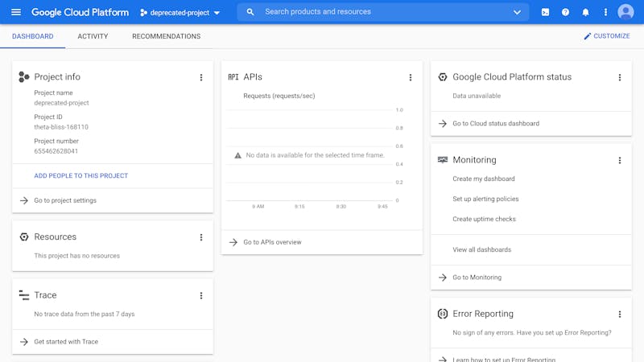Click the pencil icon next to Customize
Screen dimensions: 644x362
(588, 36)
